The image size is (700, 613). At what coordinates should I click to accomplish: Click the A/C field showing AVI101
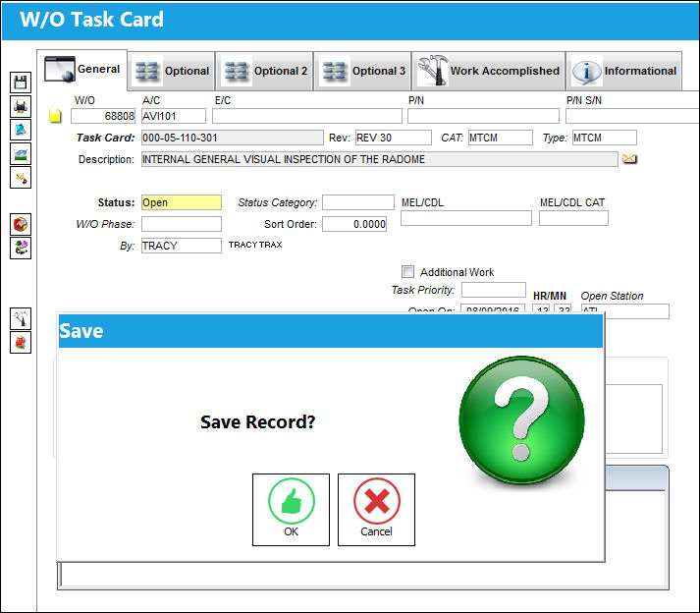tap(174, 116)
